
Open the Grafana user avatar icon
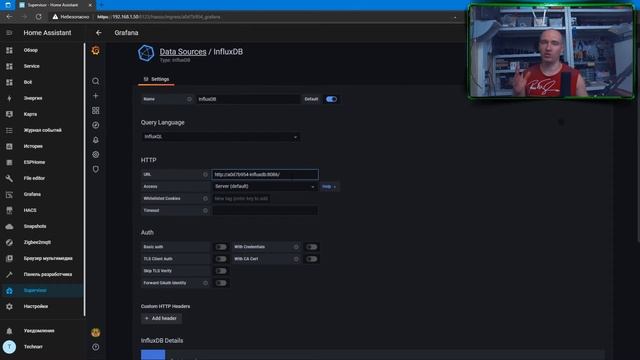click(96, 333)
